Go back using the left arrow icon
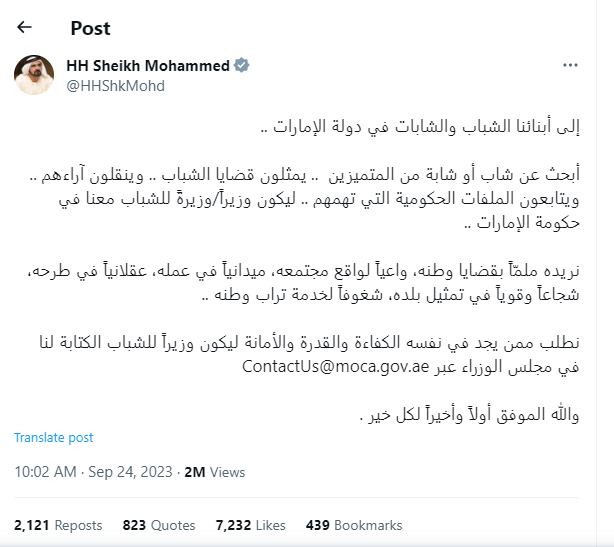The height and width of the screenshot is (547, 614). point(24,27)
